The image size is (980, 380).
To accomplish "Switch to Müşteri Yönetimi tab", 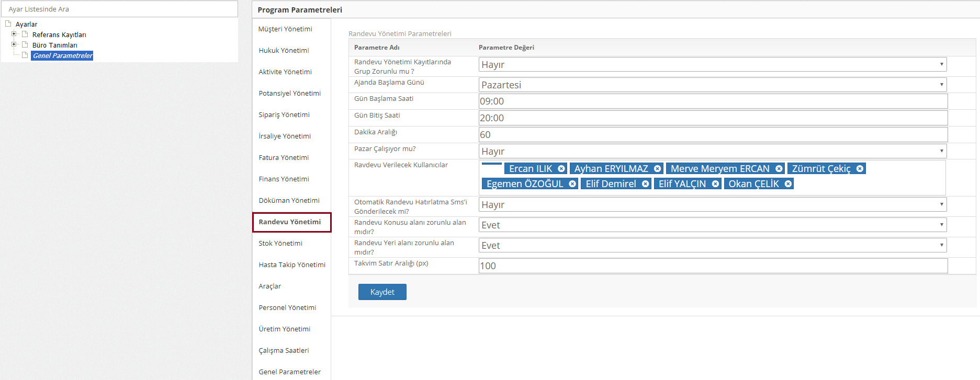I will (x=285, y=29).
